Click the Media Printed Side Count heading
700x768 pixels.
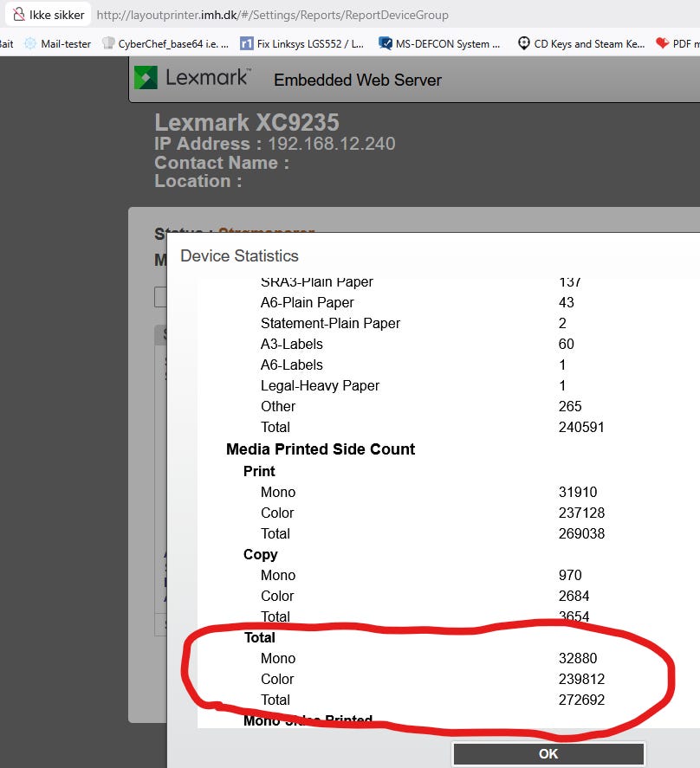click(320, 449)
